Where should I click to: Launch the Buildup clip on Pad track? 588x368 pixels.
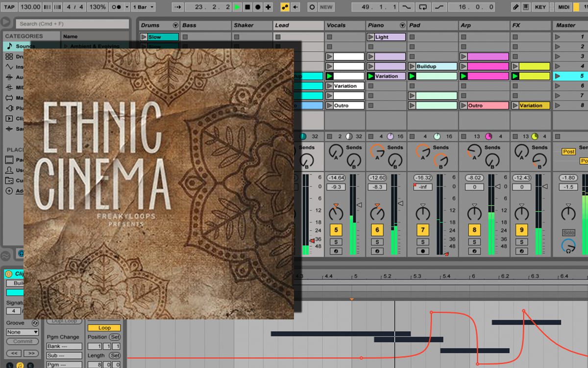tap(412, 66)
